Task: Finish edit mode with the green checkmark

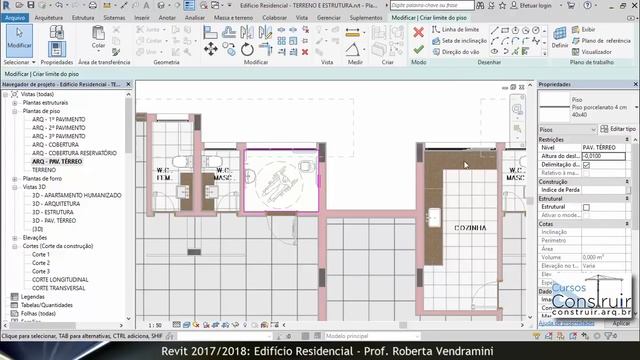Action: 418,50
